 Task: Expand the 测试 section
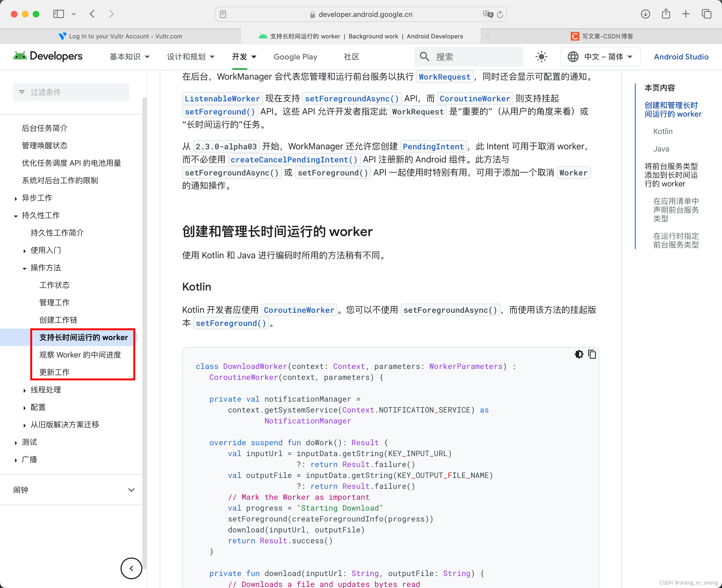16,443
